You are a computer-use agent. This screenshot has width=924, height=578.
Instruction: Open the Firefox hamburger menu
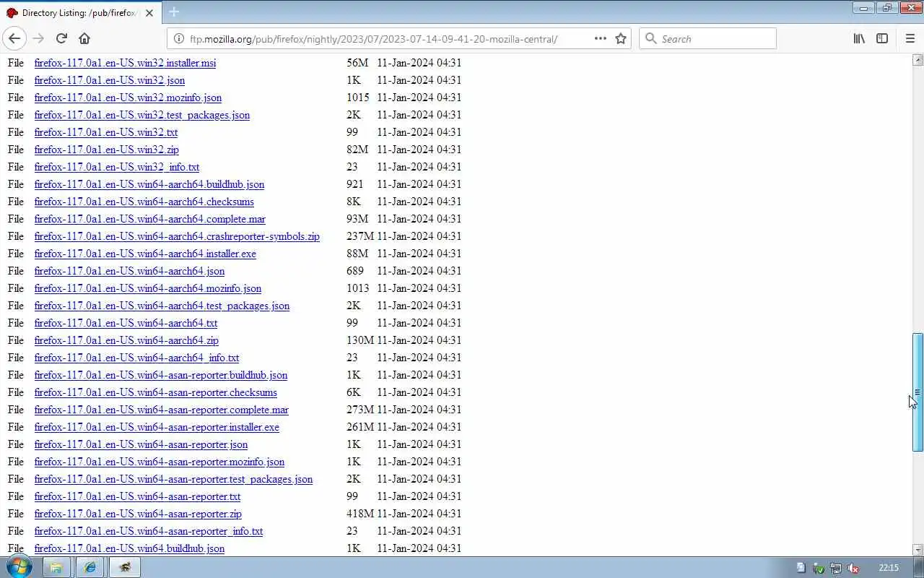coord(910,38)
